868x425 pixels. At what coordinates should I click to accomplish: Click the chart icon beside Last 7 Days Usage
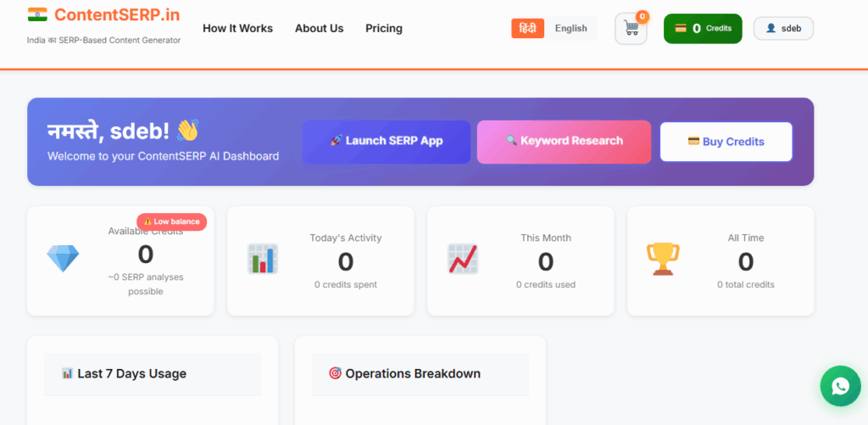pyautogui.click(x=68, y=373)
